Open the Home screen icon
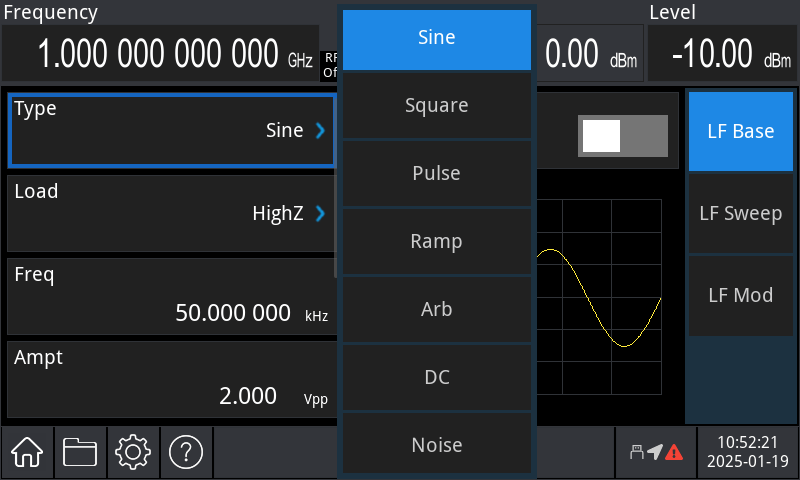This screenshot has width=800, height=480. [27, 452]
